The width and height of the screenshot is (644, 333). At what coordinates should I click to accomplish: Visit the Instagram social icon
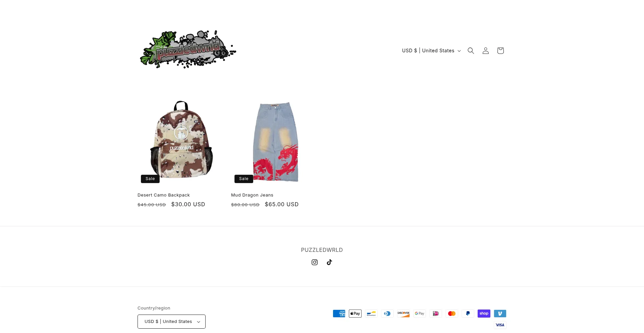(x=315, y=262)
